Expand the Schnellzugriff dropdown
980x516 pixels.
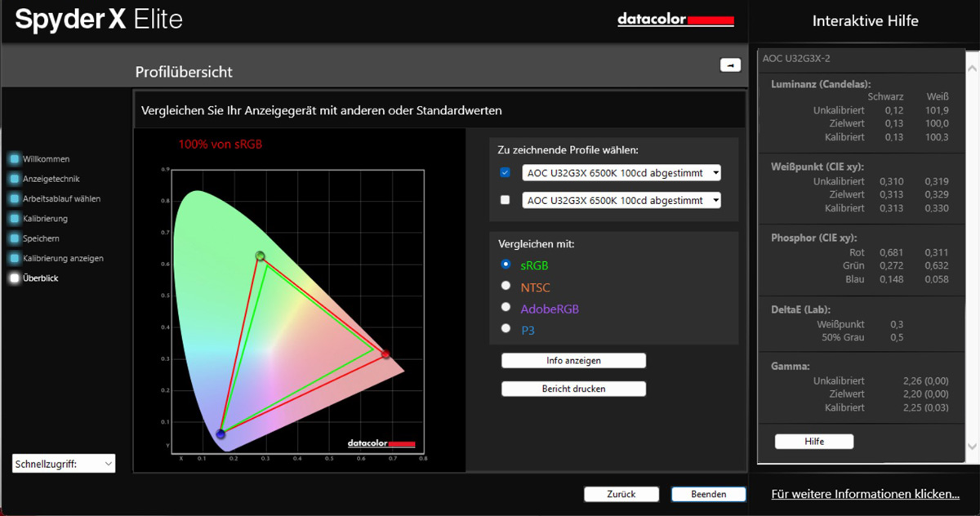click(64, 464)
